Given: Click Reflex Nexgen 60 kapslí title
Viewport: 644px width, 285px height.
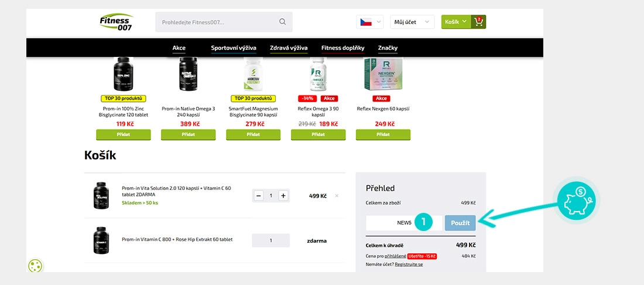Looking at the screenshot, I should coord(383,109).
